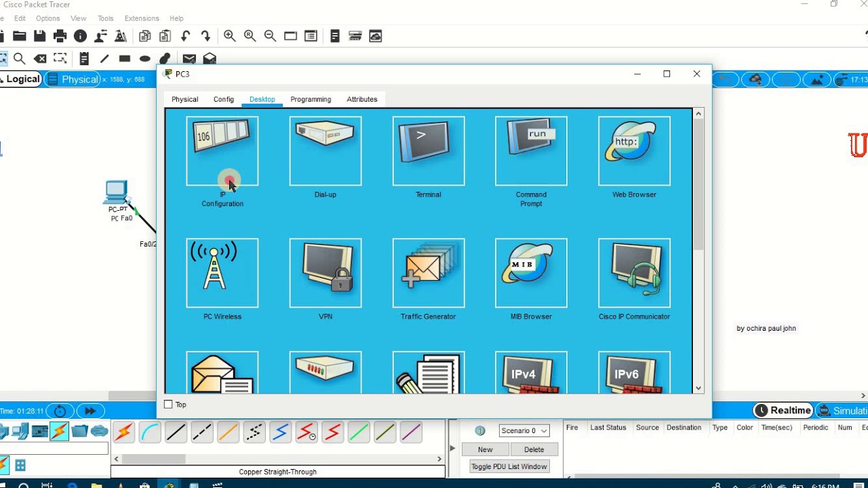The image size is (868, 488).
Task: Pick the Copper Cross-Over dashed cable
Action: tap(202, 432)
